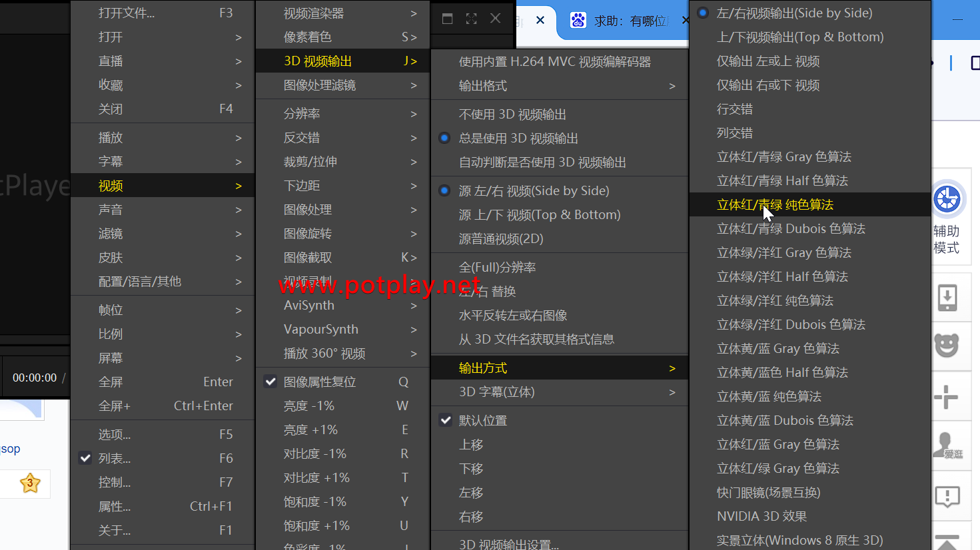Expand the 配置/语言/其他 submenu
The image size is (980, 550).
(163, 282)
